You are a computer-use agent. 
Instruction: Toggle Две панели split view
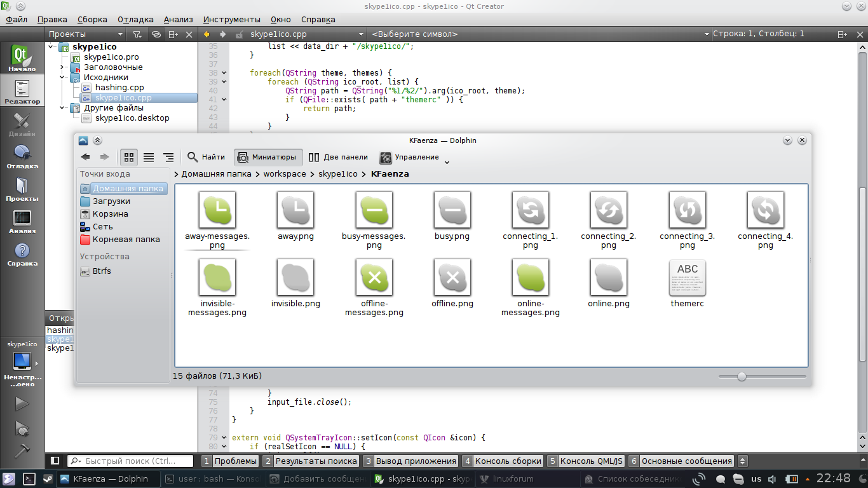[x=338, y=157]
